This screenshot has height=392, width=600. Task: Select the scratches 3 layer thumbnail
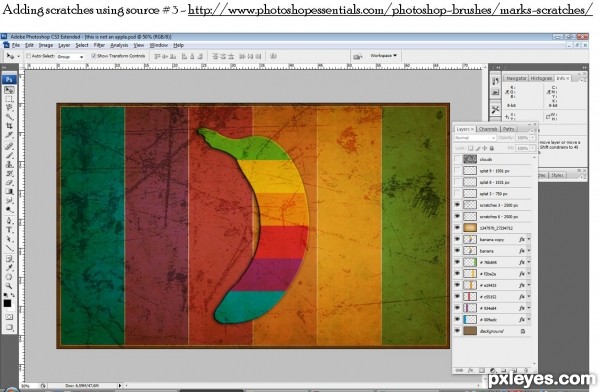470,205
